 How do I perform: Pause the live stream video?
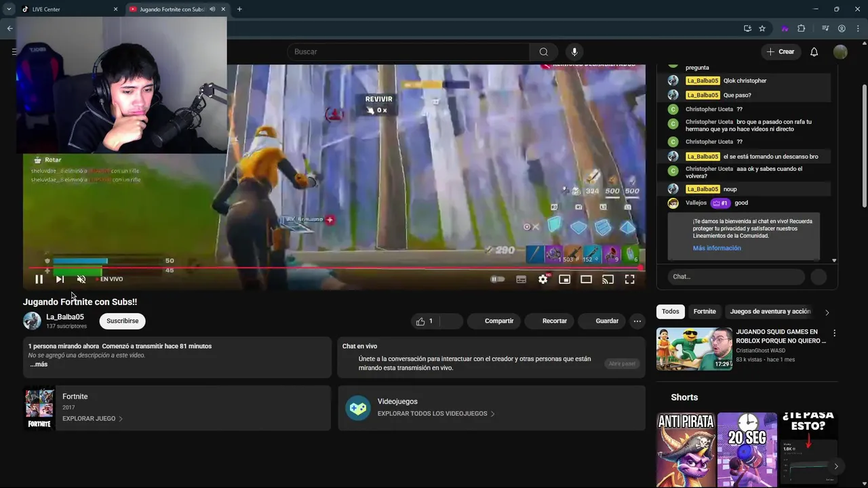click(x=39, y=279)
